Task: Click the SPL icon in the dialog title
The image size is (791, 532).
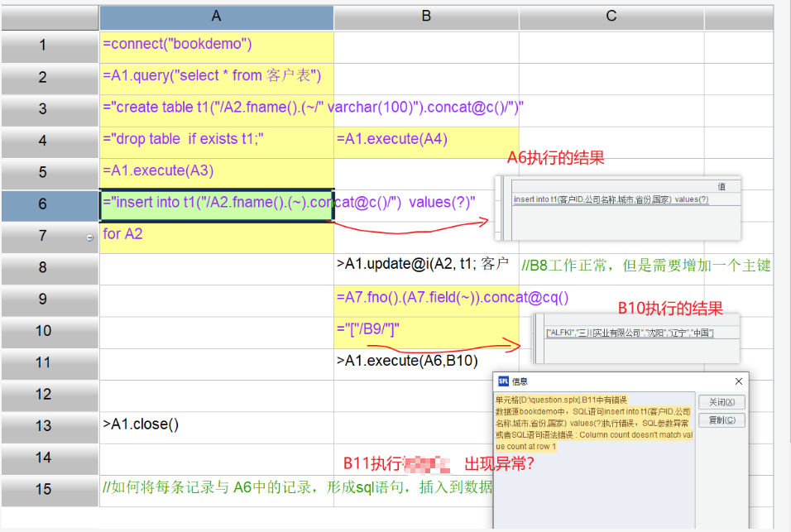Action: pos(503,381)
